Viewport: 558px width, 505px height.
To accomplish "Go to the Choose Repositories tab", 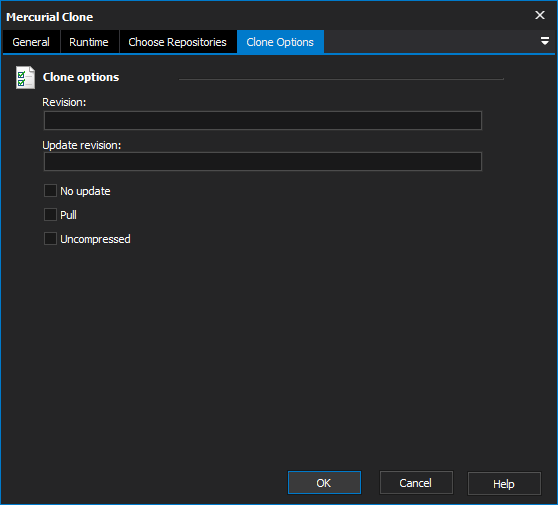I will (177, 42).
